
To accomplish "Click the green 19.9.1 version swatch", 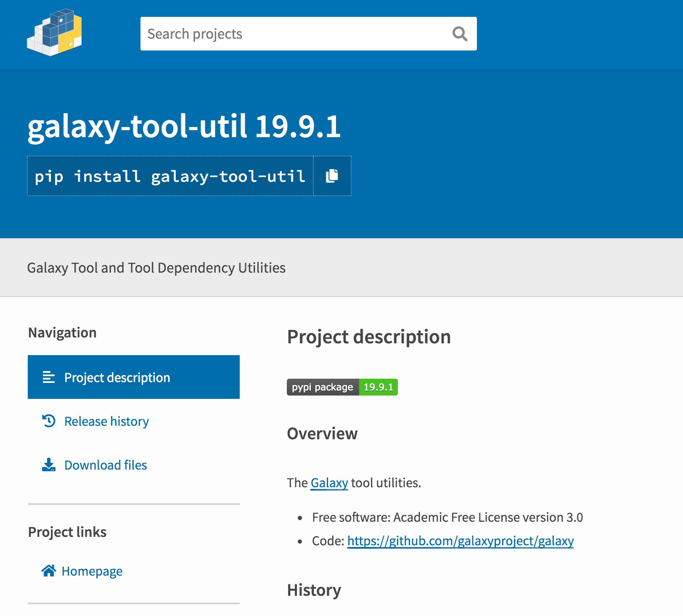I will [379, 387].
